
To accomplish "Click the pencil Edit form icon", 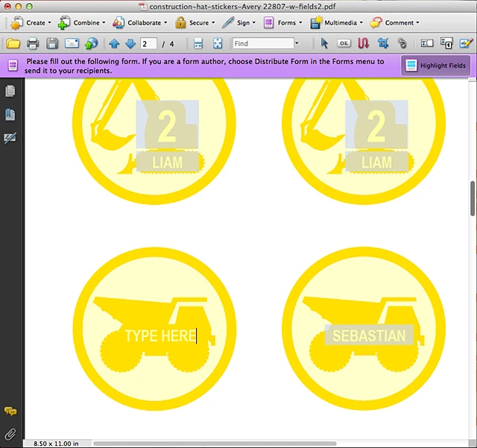I will coord(466,43).
